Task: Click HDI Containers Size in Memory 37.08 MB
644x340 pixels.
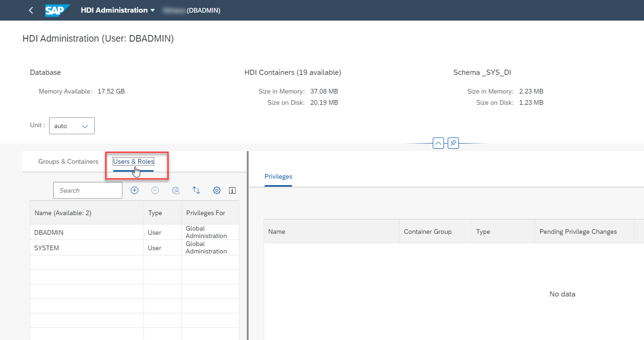Action: point(324,91)
